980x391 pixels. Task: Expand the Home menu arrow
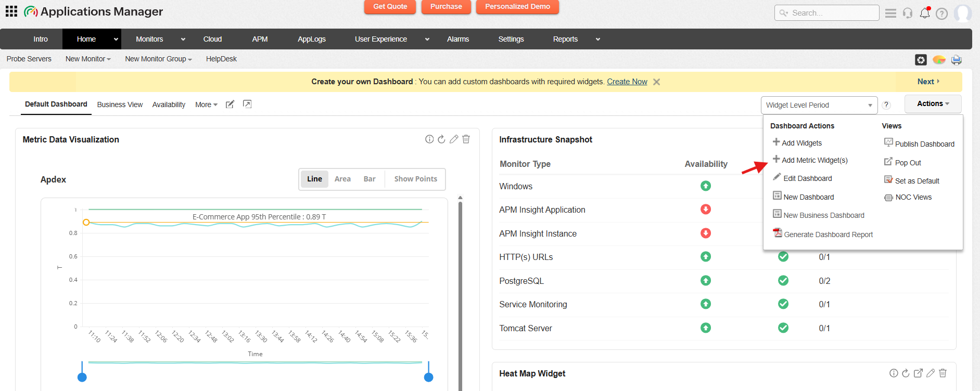pyautogui.click(x=116, y=39)
